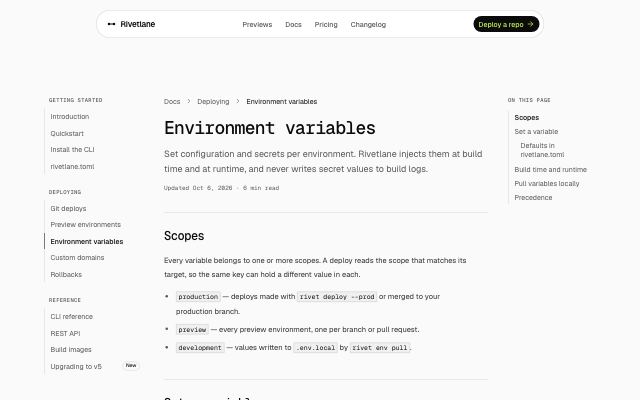Click the preview code chip
The width and height of the screenshot is (640, 400).
click(192, 329)
